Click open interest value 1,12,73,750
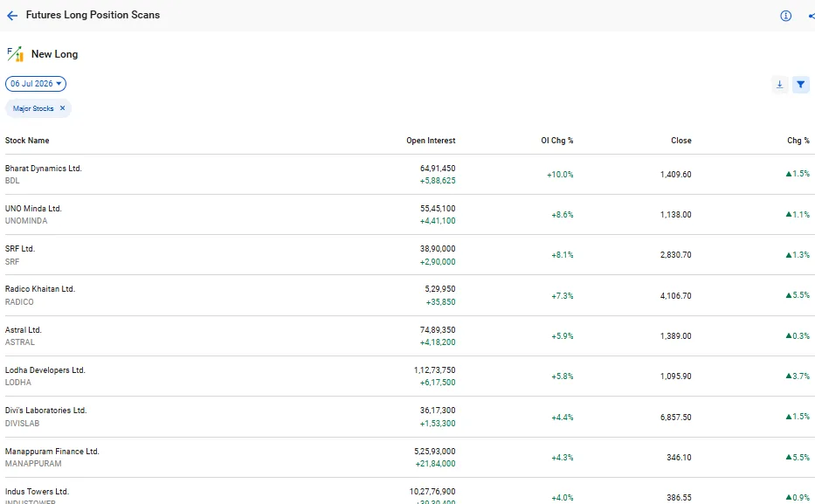This screenshot has width=815, height=504. pyautogui.click(x=434, y=370)
